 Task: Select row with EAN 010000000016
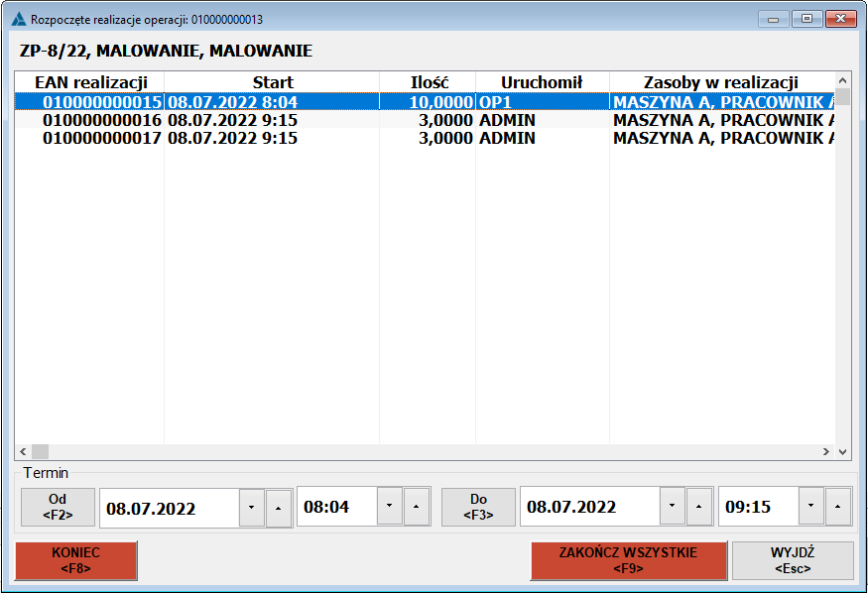425,120
